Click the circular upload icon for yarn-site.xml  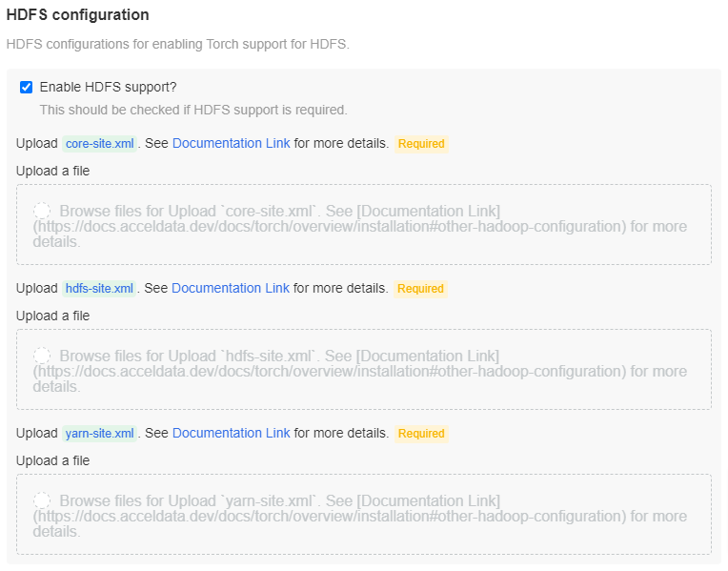[x=43, y=500]
